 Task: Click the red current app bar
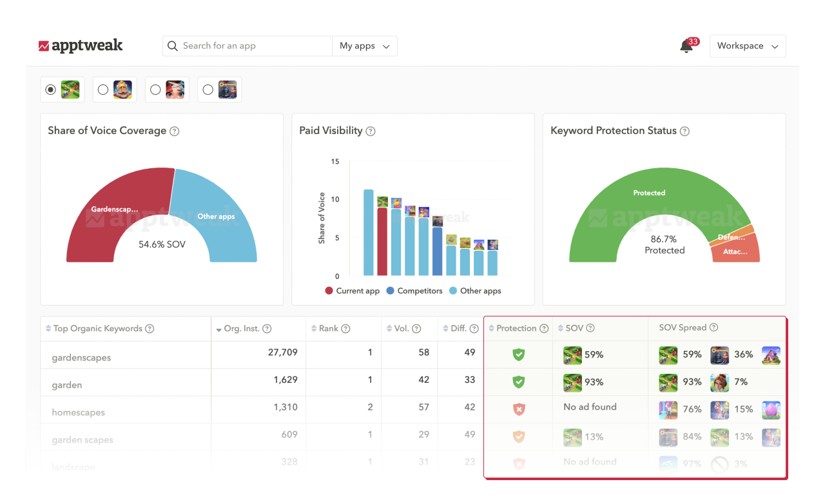click(382, 242)
